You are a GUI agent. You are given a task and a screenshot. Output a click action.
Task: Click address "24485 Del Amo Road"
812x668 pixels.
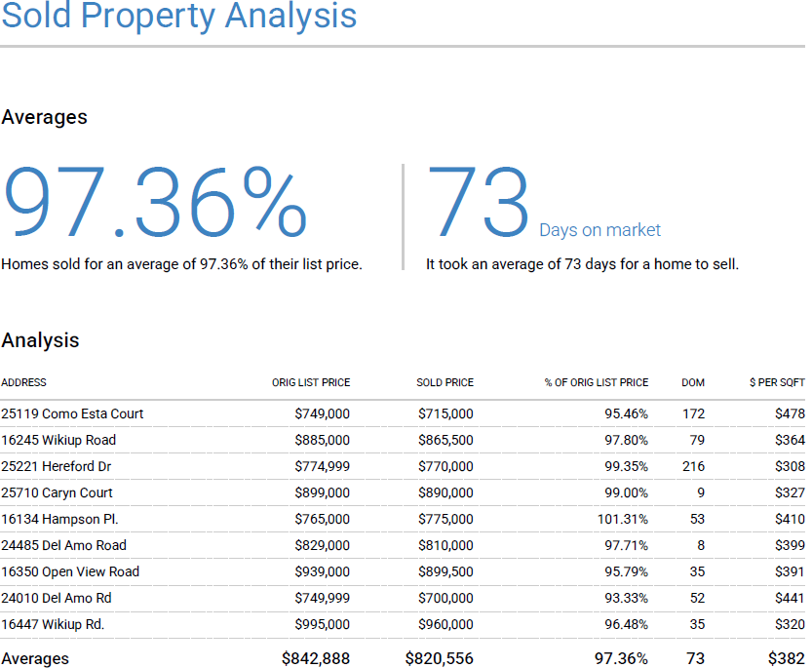click(63, 546)
